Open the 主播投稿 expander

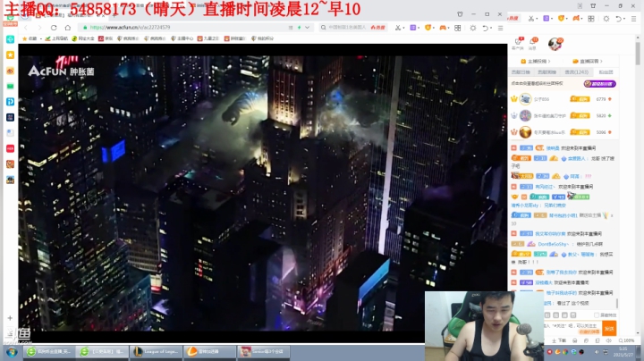[536, 61]
